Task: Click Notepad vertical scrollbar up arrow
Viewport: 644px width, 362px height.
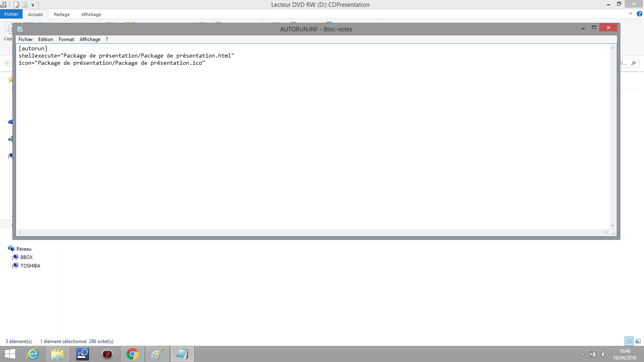Action: point(613,48)
